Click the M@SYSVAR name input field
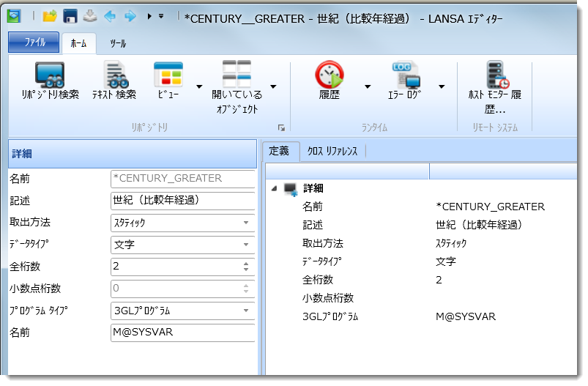Image resolution: width=588 pixels, height=386 pixels. pos(183,333)
